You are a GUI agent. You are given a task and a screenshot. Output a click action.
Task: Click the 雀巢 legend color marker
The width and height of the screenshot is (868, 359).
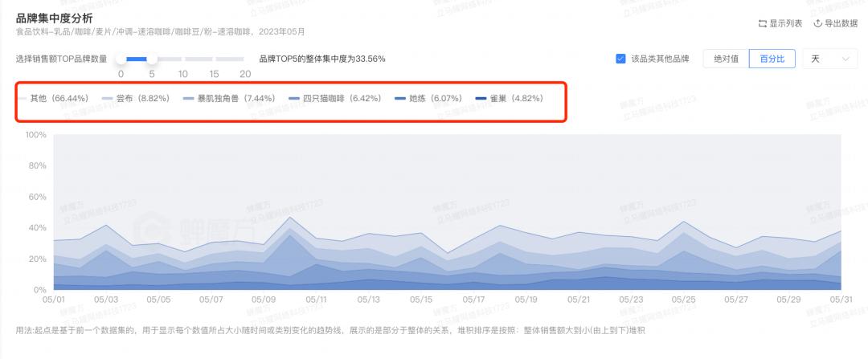click(x=481, y=99)
